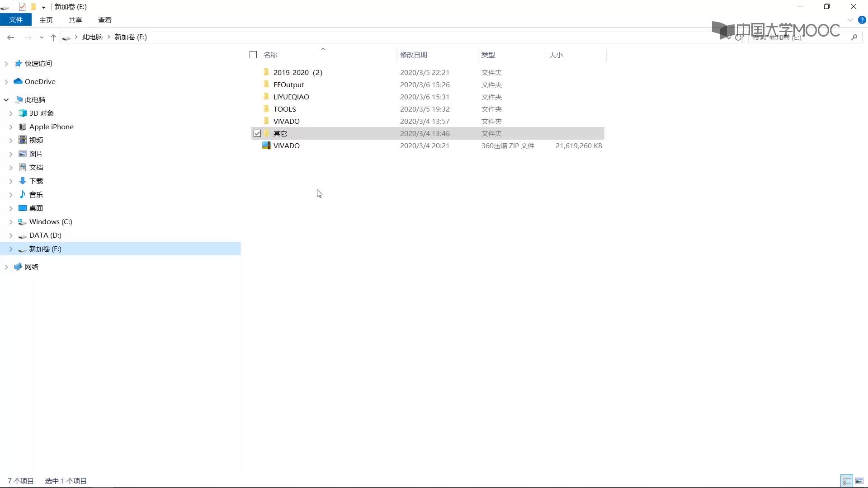Sort by 修改日期 column header
Viewport: 868px width, 488px height.
coord(414,55)
